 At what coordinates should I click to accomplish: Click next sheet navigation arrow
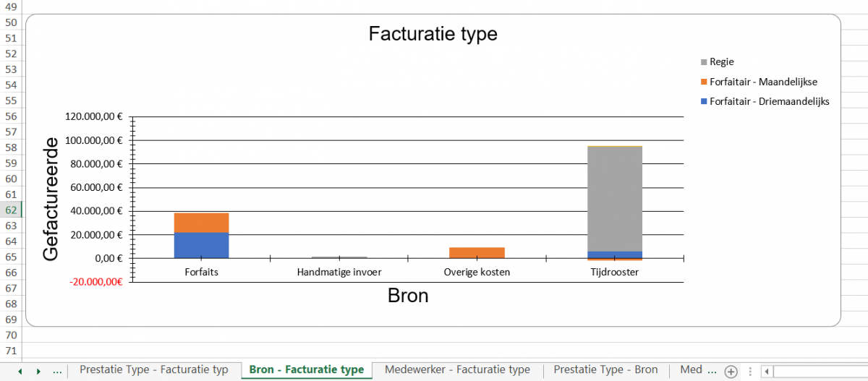click(38, 371)
